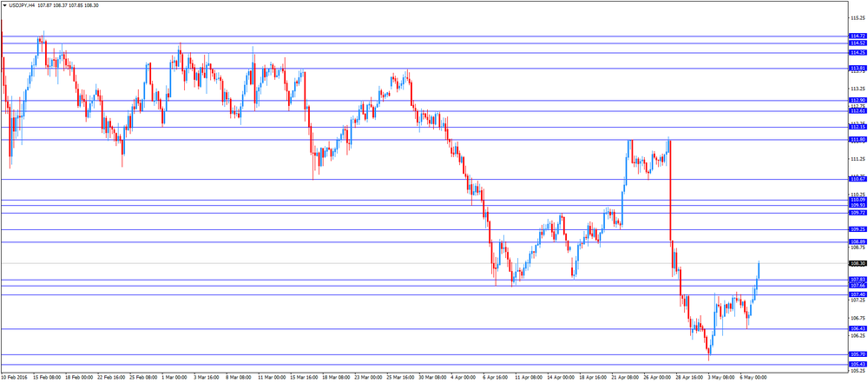Click the 110.67 price level label

click(858, 179)
